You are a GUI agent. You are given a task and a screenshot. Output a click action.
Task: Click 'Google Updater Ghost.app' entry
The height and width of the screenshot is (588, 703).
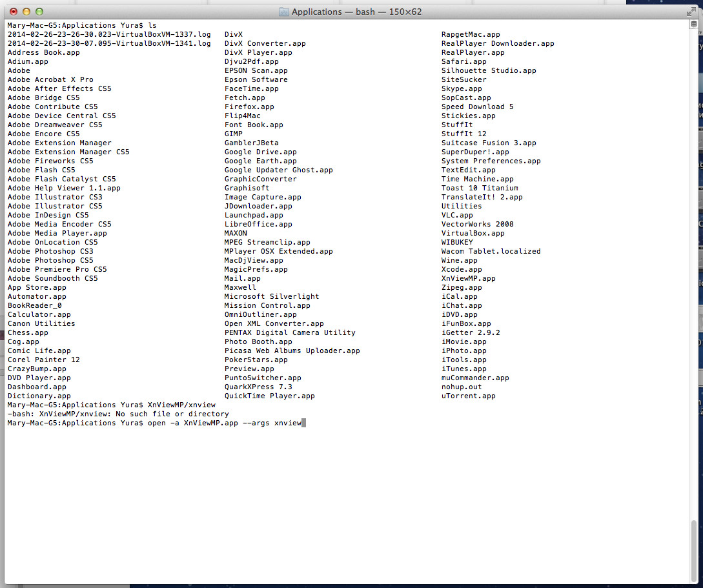point(278,170)
